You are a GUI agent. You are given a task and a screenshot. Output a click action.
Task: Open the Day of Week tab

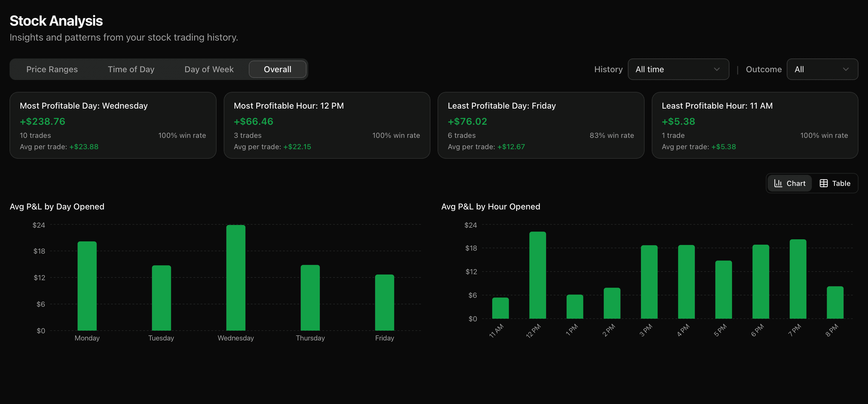pos(209,69)
